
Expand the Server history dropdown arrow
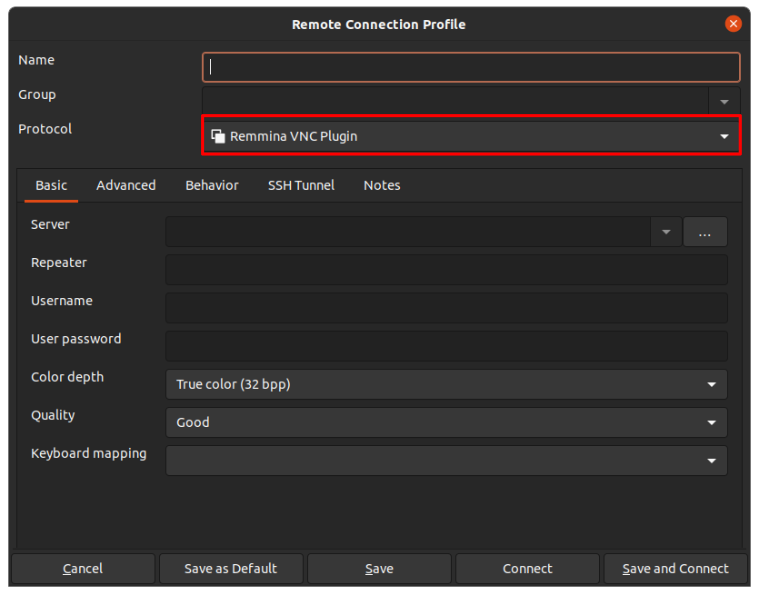(x=666, y=232)
